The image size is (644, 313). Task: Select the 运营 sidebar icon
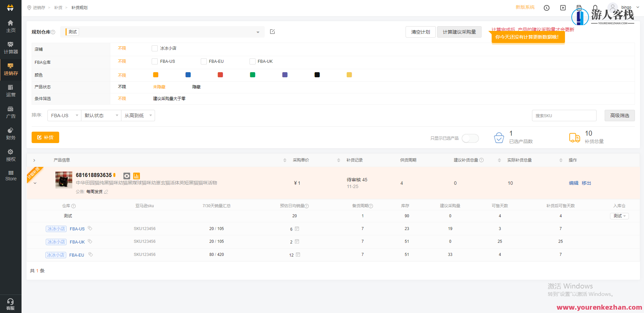tap(10, 91)
